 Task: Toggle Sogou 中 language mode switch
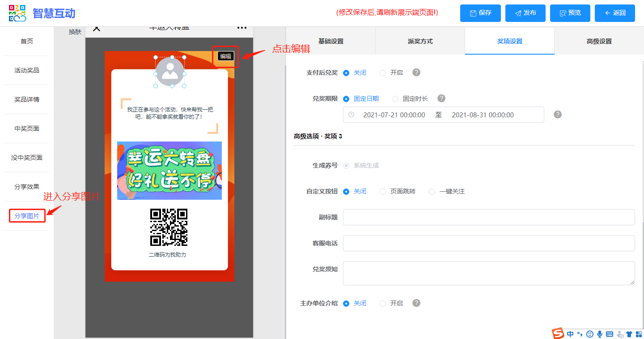coord(570,334)
